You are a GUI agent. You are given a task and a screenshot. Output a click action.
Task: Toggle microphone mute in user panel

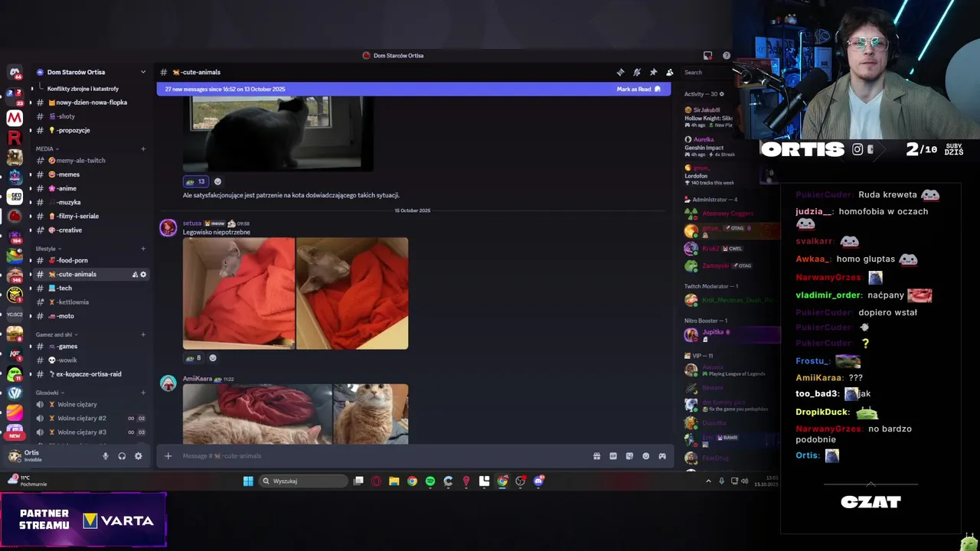[106, 456]
